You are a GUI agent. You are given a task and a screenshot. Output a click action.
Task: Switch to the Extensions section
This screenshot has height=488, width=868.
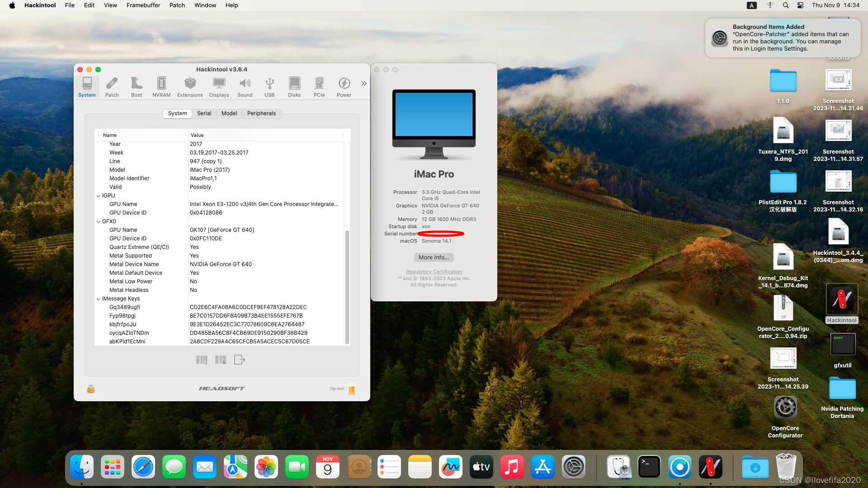pyautogui.click(x=190, y=87)
